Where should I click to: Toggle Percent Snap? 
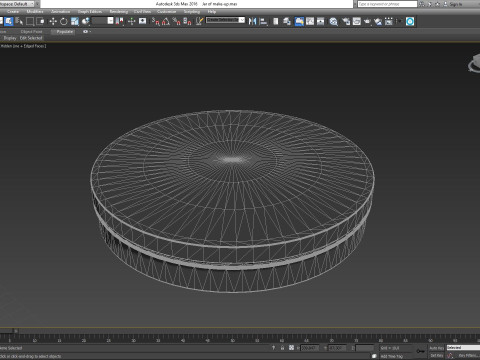point(177,21)
